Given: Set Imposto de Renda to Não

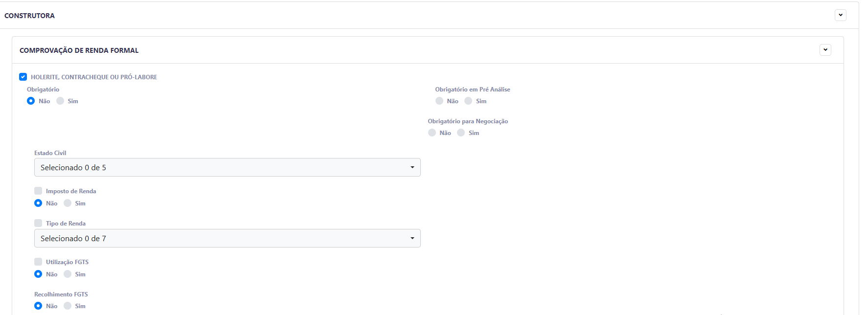Looking at the screenshot, I should tap(38, 203).
